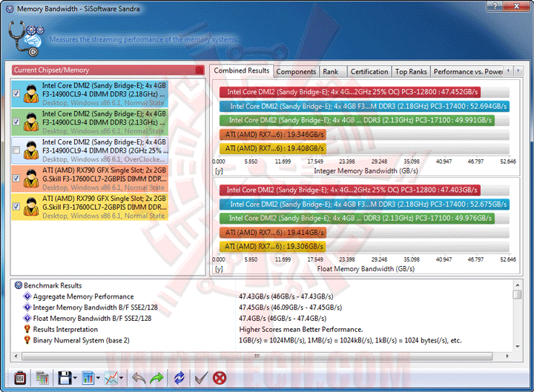534x392 pixels.
Task: Click the blue 52.694GB/s integer bandwidth bar
Action: click(364, 106)
